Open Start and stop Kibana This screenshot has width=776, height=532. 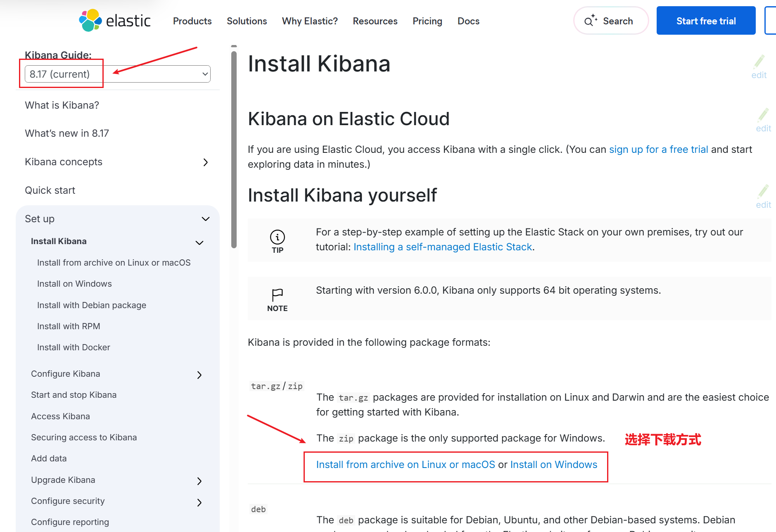click(74, 395)
